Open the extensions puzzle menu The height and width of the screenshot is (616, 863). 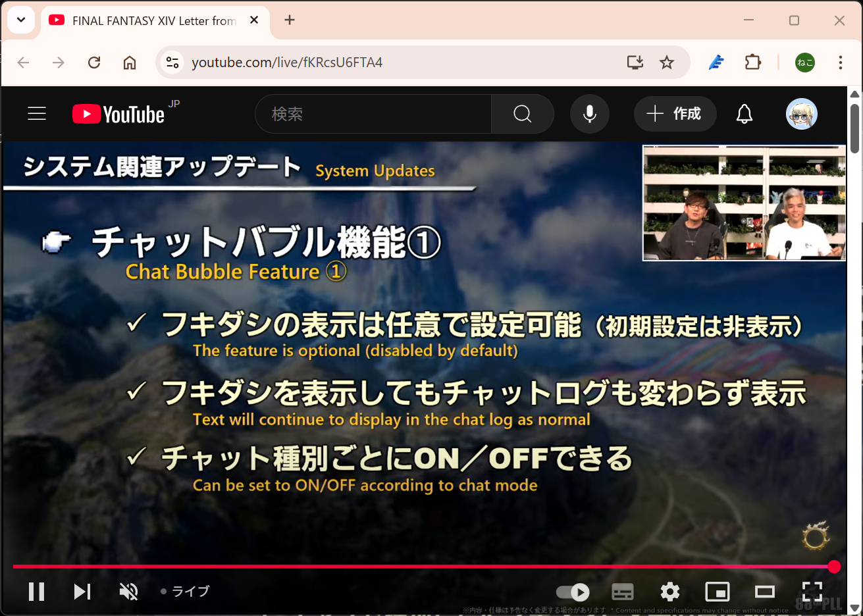pyautogui.click(x=752, y=63)
